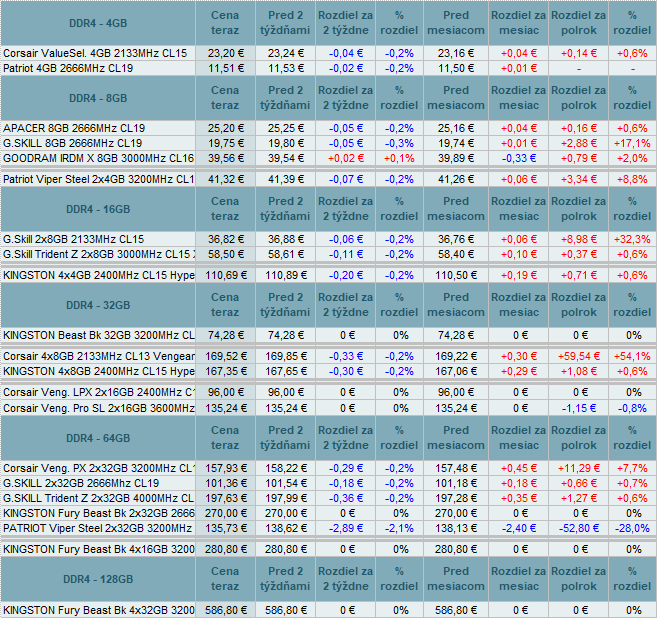The image size is (657, 618).
Task: Click the DDR4 - 128GB section header
Action: (x=98, y=579)
